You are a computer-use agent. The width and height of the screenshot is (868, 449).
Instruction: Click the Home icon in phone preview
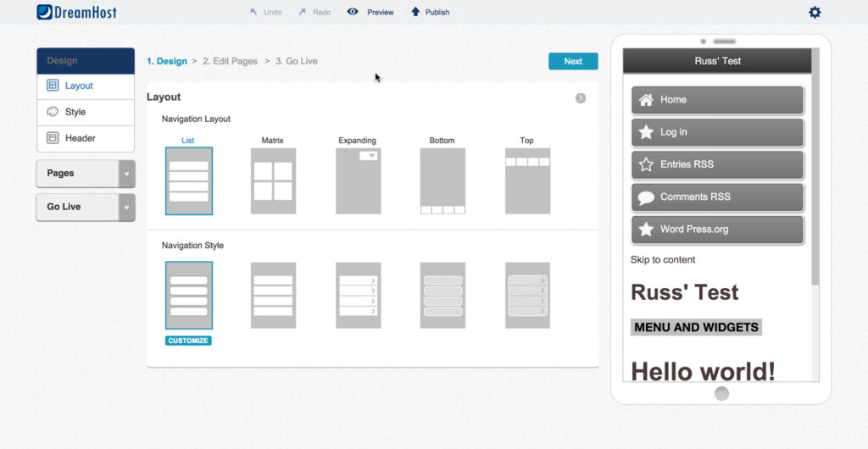coord(646,100)
